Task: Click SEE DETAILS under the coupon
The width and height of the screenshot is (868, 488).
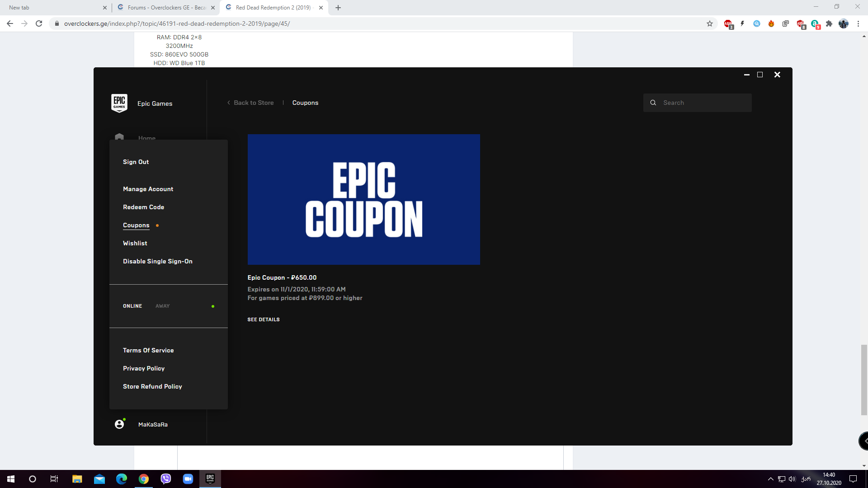Action: pos(264,319)
